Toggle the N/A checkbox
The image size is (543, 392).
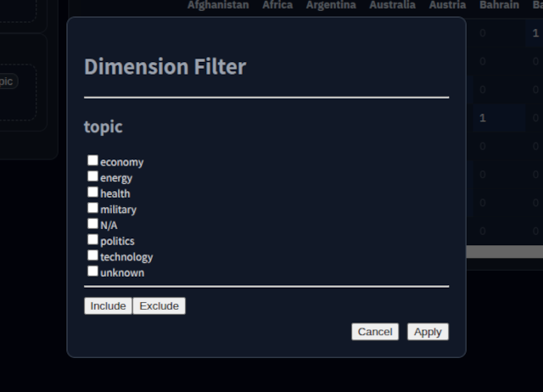click(x=92, y=224)
